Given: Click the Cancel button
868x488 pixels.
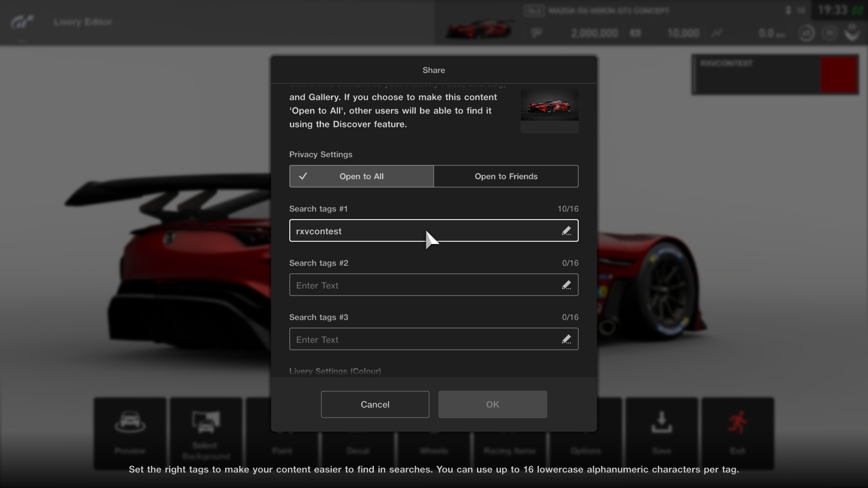Looking at the screenshot, I should click(x=375, y=404).
